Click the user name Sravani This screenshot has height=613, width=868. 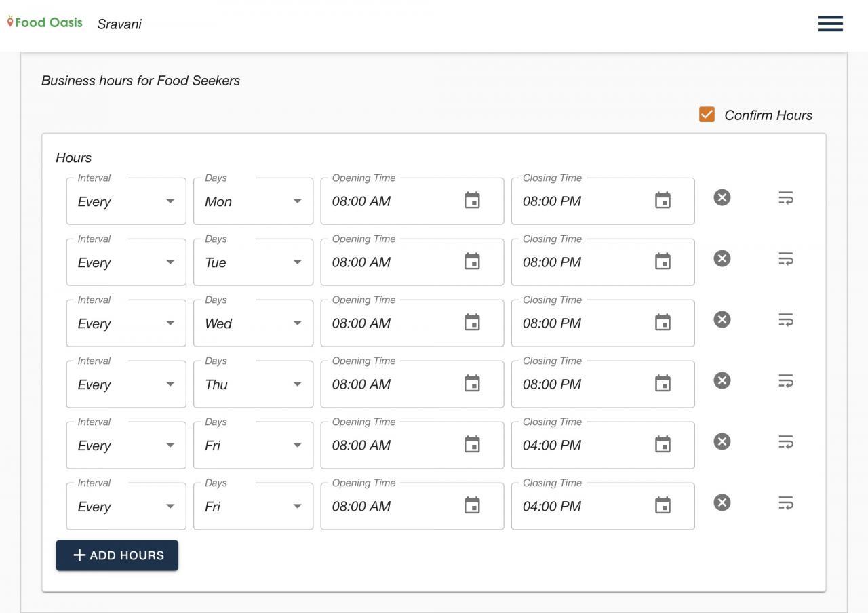click(119, 24)
